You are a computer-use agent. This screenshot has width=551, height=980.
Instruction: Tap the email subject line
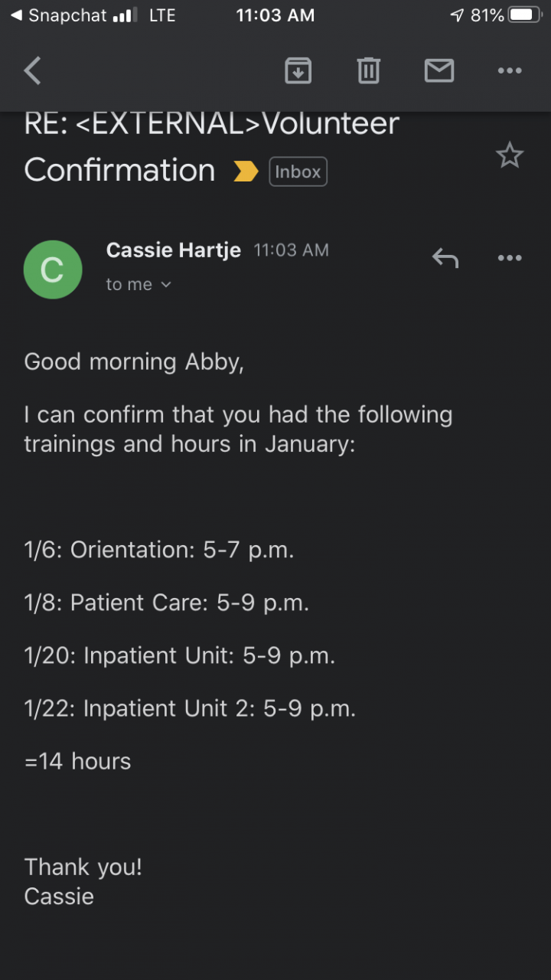(x=211, y=145)
